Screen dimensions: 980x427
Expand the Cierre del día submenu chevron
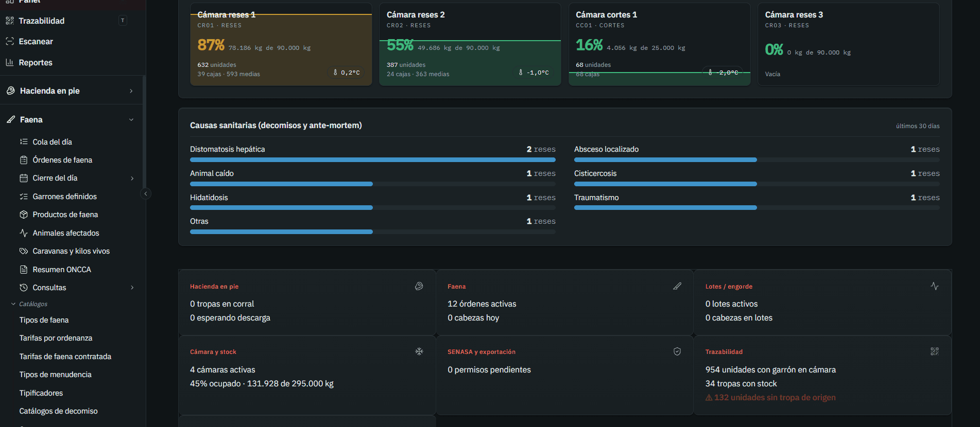click(x=132, y=179)
